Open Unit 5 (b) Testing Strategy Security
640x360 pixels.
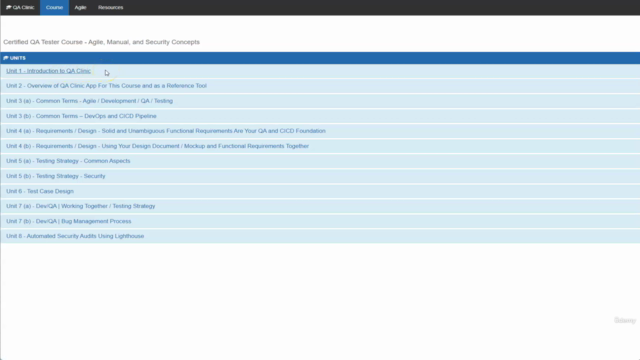56,176
